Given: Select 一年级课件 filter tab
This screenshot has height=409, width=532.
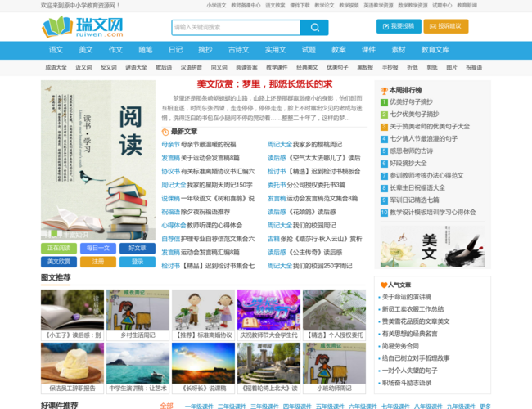Looking at the screenshot, I should (199, 406).
